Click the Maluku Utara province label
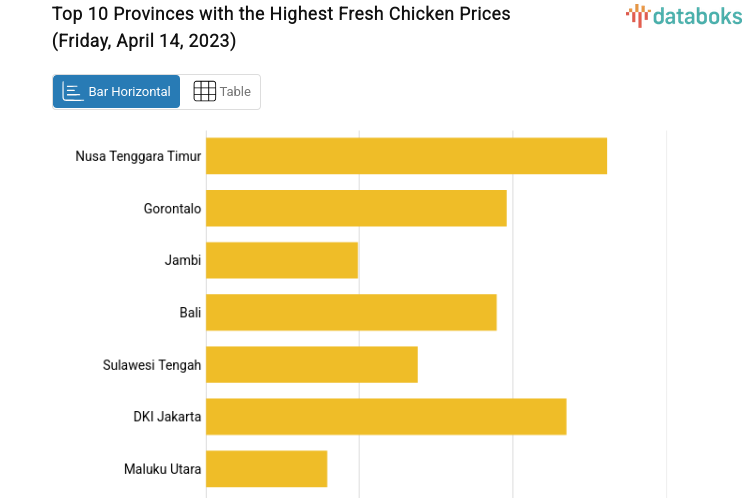Viewport: 753px width, 498px height. tap(162, 468)
